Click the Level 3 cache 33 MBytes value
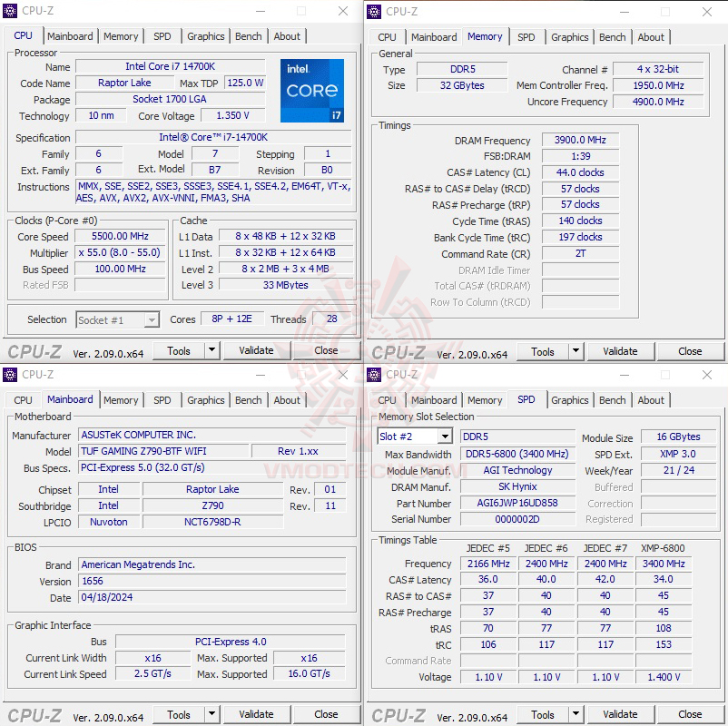This screenshot has width=728, height=726. [x=286, y=285]
